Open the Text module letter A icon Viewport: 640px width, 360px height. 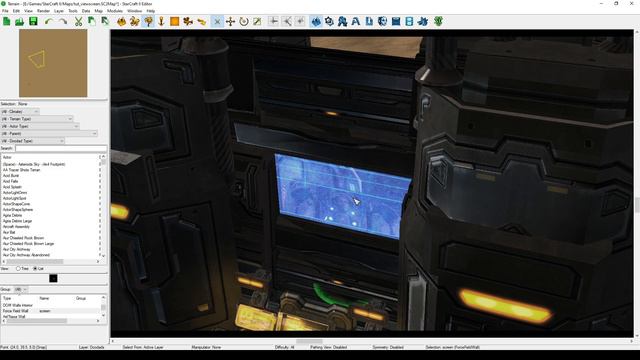pos(356,22)
